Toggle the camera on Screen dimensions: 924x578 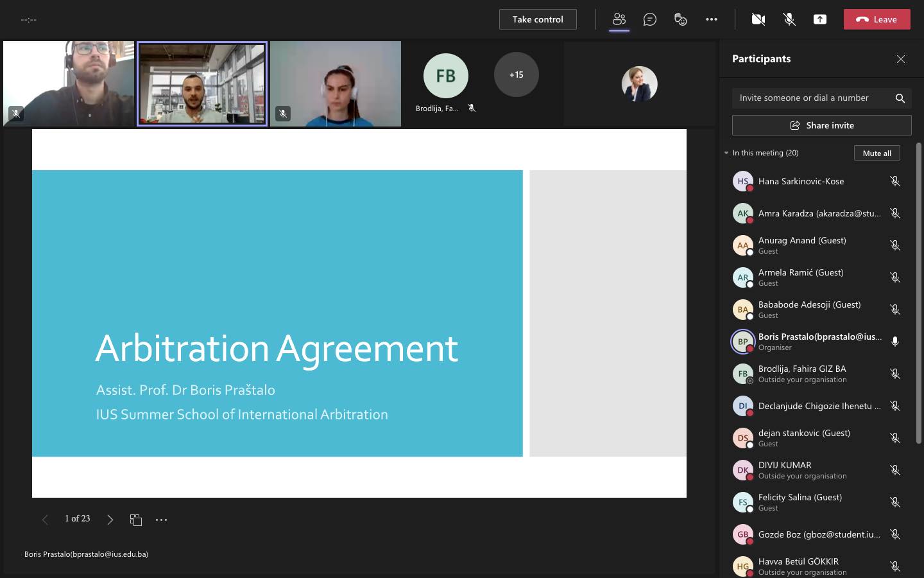[x=758, y=19]
